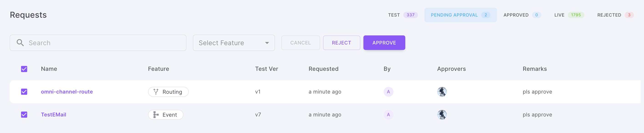Click requester avatar "A" for TestEMail

(388, 115)
